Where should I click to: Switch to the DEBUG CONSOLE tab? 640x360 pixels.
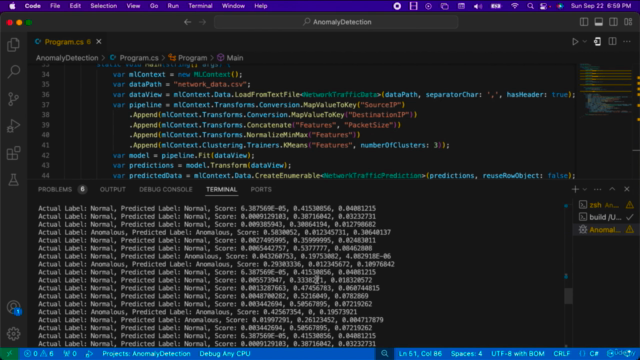166,189
